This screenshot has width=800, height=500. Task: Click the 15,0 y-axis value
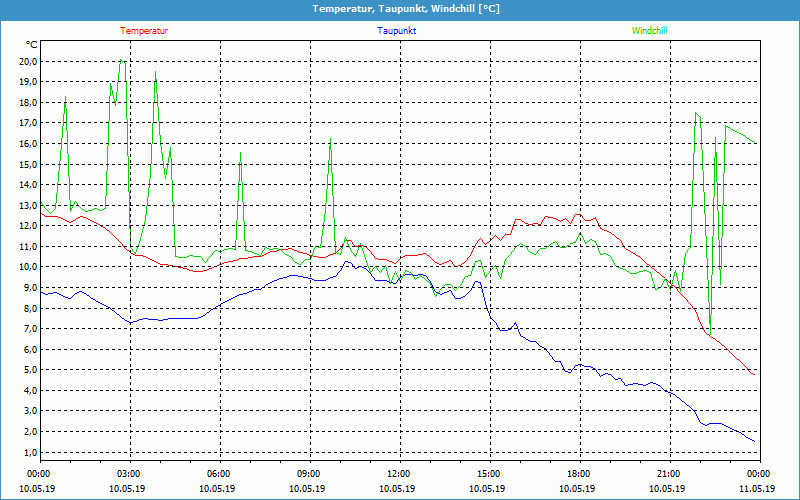(29, 164)
